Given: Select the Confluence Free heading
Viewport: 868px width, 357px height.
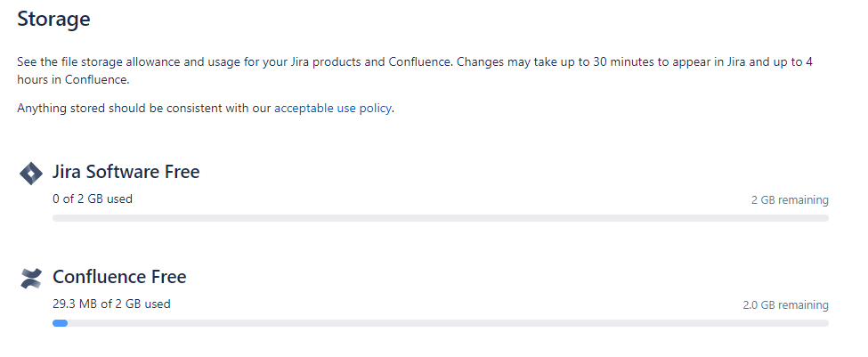Looking at the screenshot, I should (x=119, y=277).
